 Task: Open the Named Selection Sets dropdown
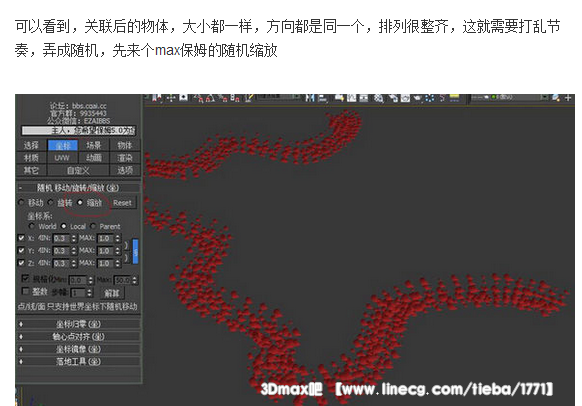tap(279, 97)
